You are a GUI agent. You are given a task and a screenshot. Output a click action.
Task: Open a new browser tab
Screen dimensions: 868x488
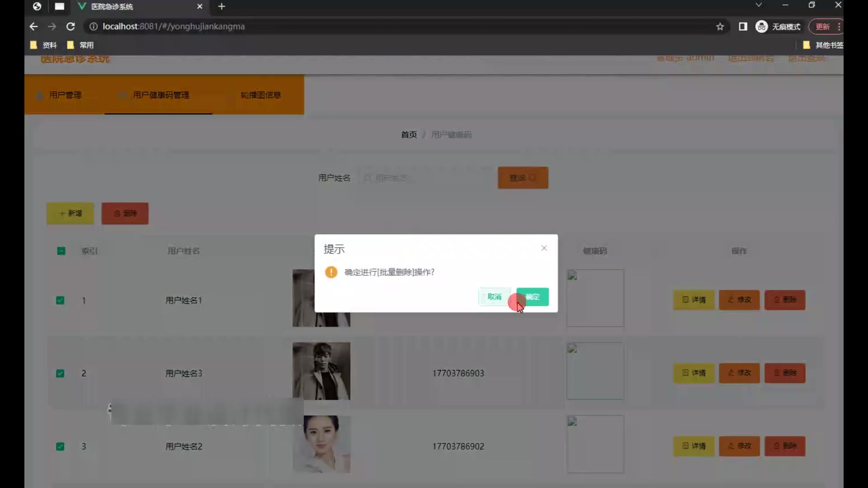(x=222, y=6)
